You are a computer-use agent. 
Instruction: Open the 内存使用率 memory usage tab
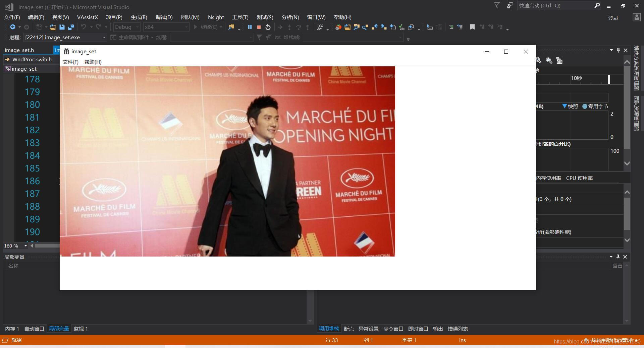click(x=548, y=178)
